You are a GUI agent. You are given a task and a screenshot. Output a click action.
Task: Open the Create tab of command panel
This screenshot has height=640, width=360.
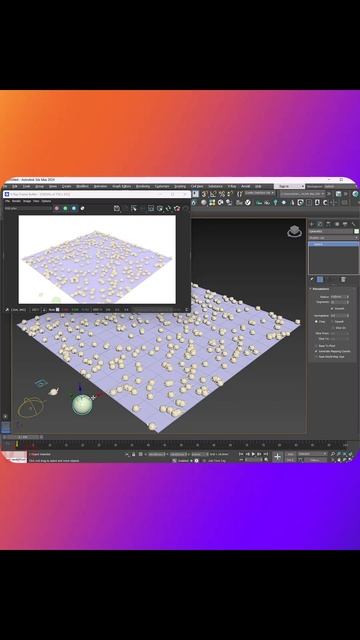pos(312,224)
